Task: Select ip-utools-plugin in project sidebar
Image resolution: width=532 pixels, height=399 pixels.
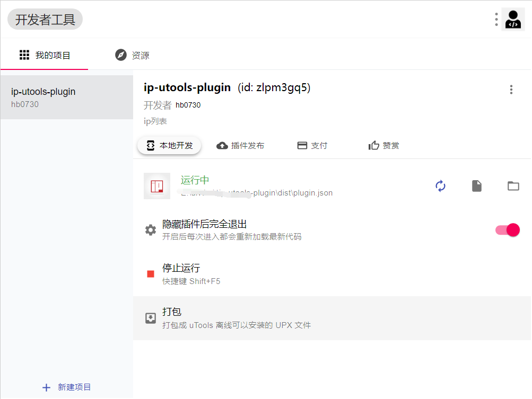Action: click(66, 97)
